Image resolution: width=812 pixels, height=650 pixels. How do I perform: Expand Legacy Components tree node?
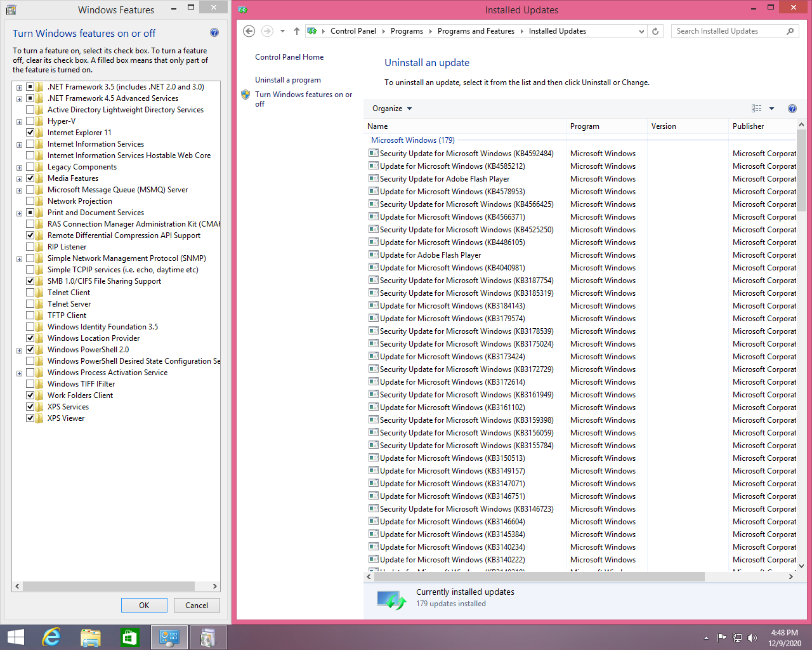tap(19, 168)
